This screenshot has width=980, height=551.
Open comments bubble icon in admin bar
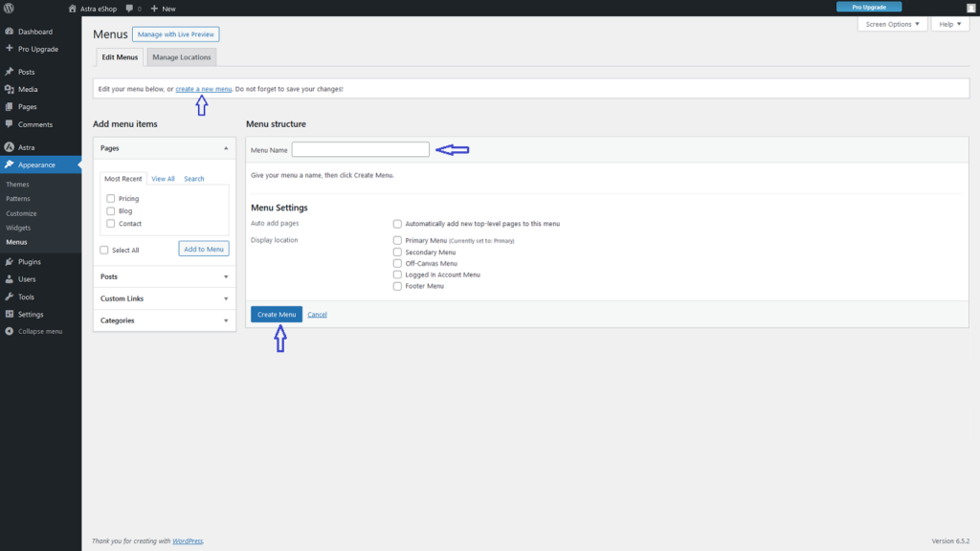click(x=129, y=9)
